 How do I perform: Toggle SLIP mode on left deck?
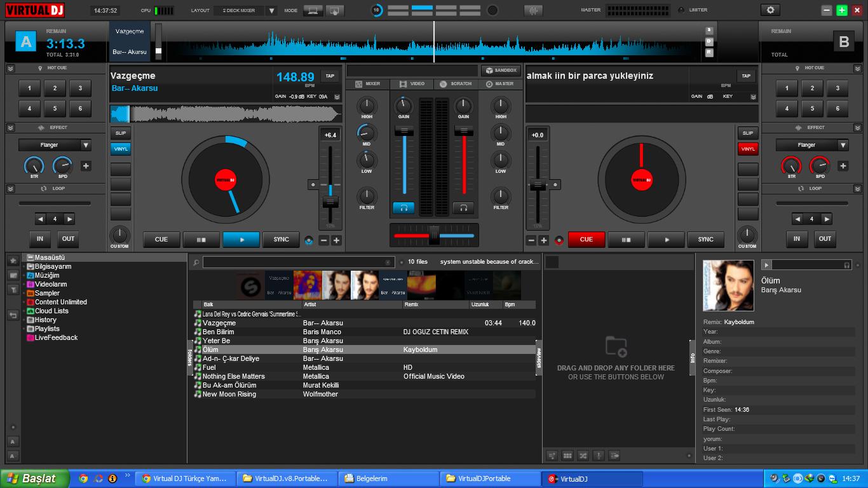121,133
